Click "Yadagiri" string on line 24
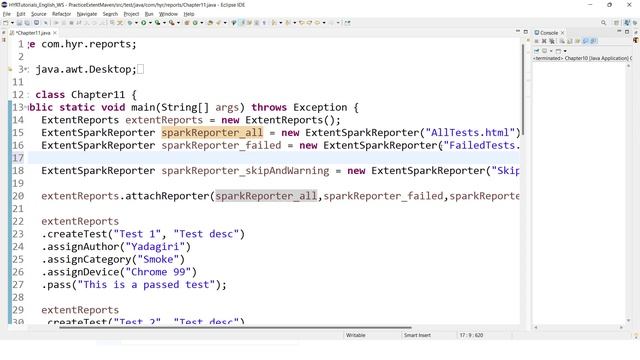This screenshot has height=360, width=640. (155, 247)
